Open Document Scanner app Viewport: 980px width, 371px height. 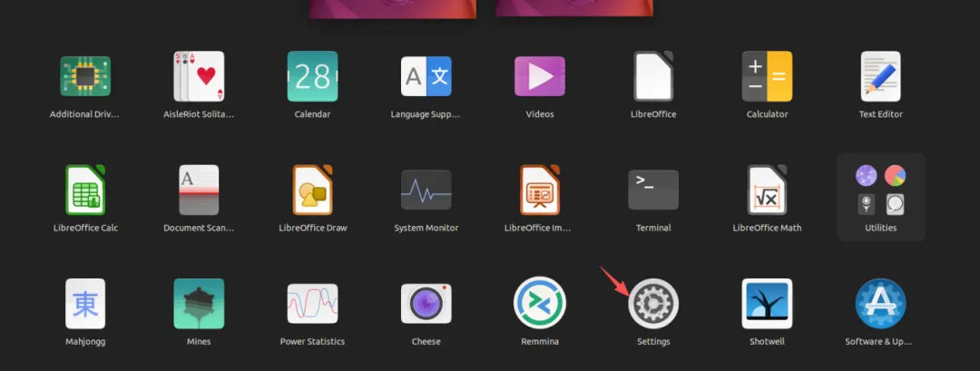point(199,190)
